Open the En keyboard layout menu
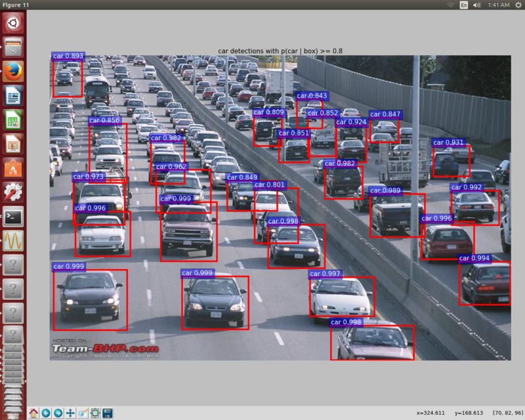 click(464, 5)
